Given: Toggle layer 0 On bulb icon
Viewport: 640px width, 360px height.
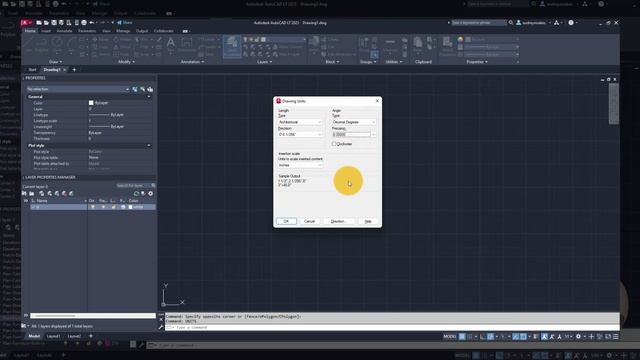Looking at the screenshot, I should 93,207.
